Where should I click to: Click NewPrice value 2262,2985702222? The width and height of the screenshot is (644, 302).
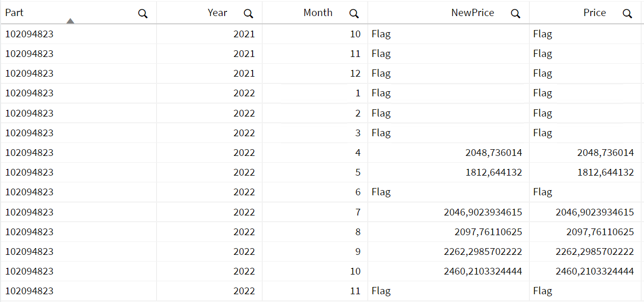pos(482,252)
